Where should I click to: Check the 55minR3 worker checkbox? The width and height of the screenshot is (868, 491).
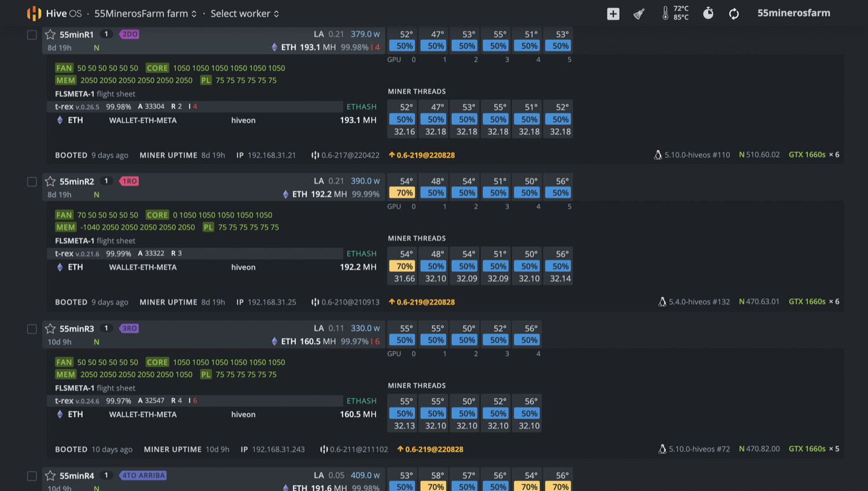pos(32,328)
